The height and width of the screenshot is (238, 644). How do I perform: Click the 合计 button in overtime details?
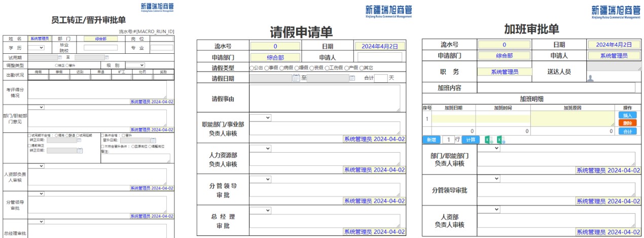coord(627,131)
